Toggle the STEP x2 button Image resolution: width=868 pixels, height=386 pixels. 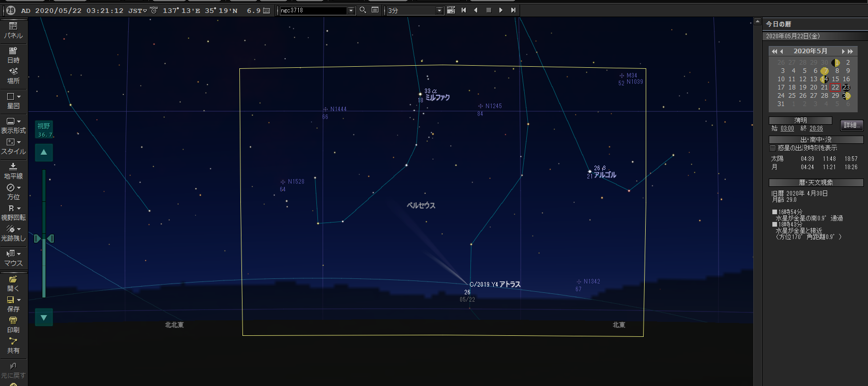pos(451,10)
